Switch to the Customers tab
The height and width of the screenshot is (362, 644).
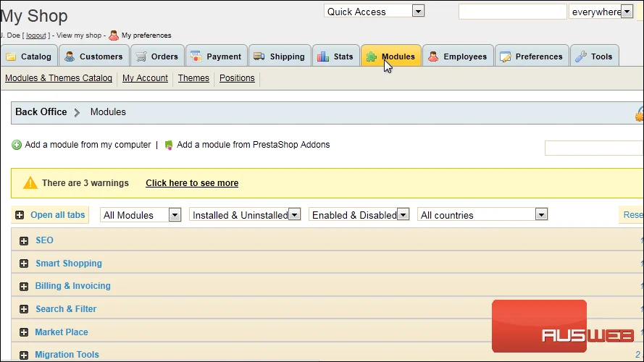(x=94, y=56)
